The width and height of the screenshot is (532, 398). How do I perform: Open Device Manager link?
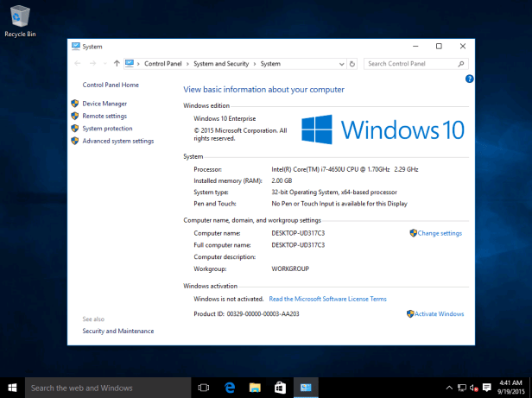[104, 104]
